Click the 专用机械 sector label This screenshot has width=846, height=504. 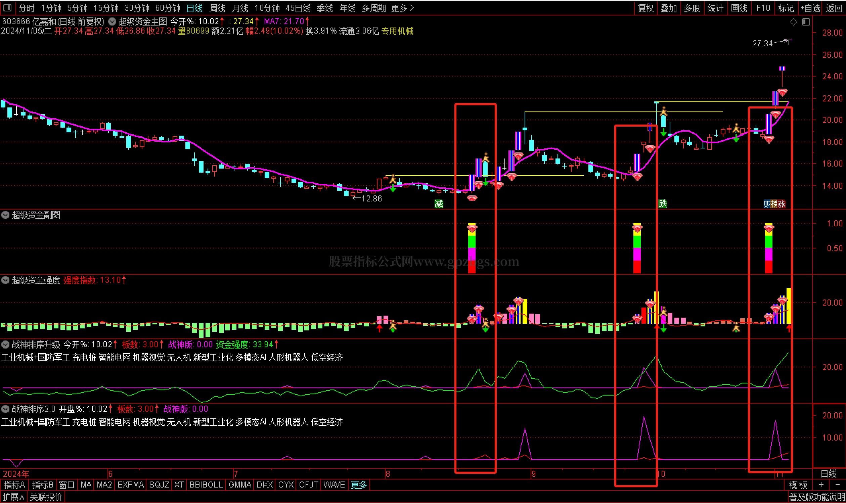397,32
